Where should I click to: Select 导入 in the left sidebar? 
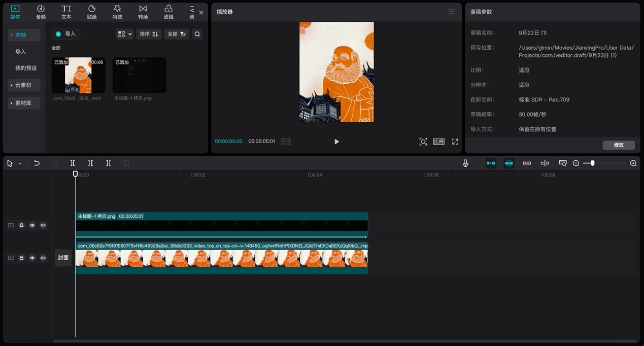pos(20,52)
